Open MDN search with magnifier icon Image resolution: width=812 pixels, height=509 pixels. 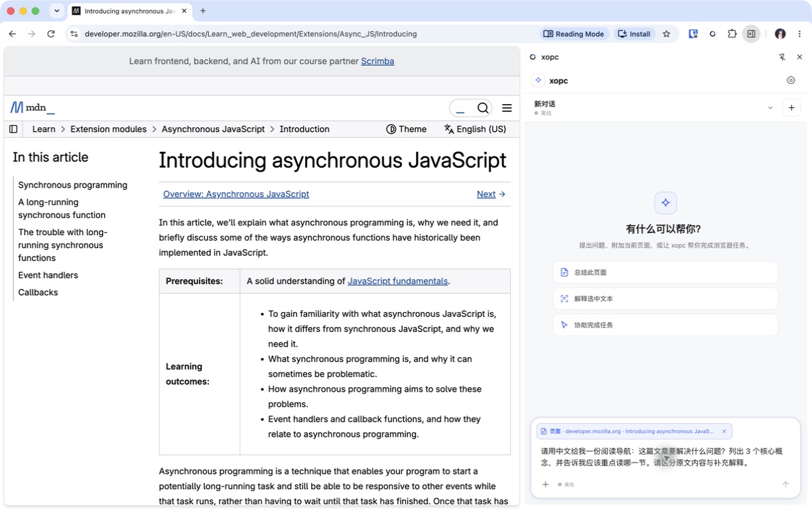[483, 108]
